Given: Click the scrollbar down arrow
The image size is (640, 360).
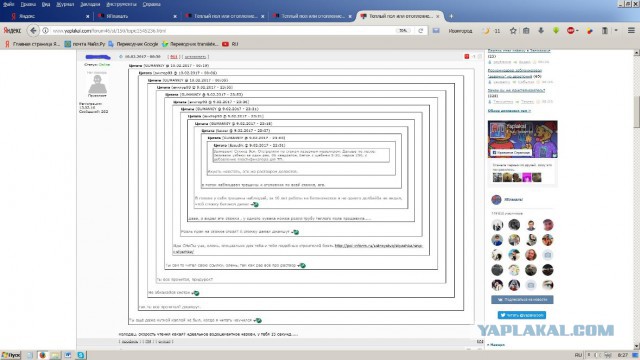Looking at the screenshot, I should pos(636,346).
